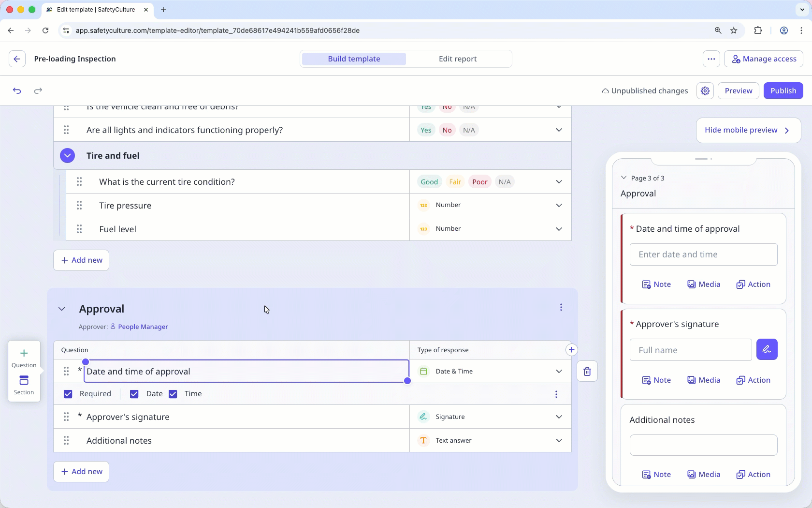Grab drag handle for Additional notes question
Viewport: 812px width, 508px height.
66,441
